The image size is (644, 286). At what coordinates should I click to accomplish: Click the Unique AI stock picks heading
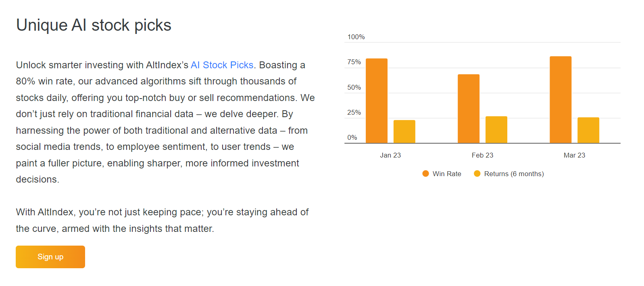(x=94, y=25)
